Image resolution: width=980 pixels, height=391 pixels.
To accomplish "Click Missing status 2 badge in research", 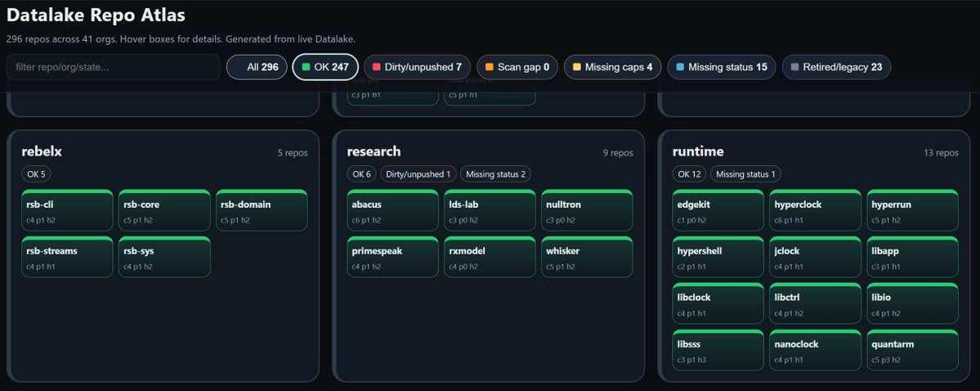I will [495, 174].
